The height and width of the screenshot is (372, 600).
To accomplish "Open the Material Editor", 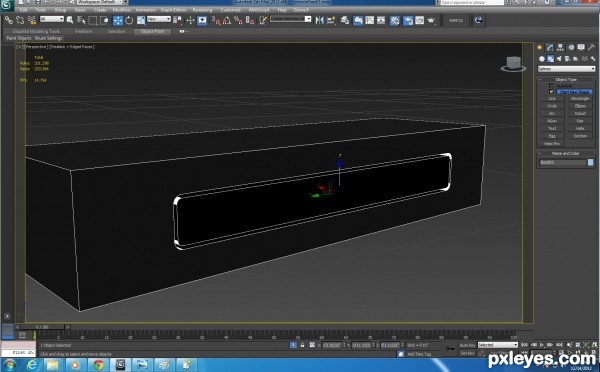I will 395,20.
